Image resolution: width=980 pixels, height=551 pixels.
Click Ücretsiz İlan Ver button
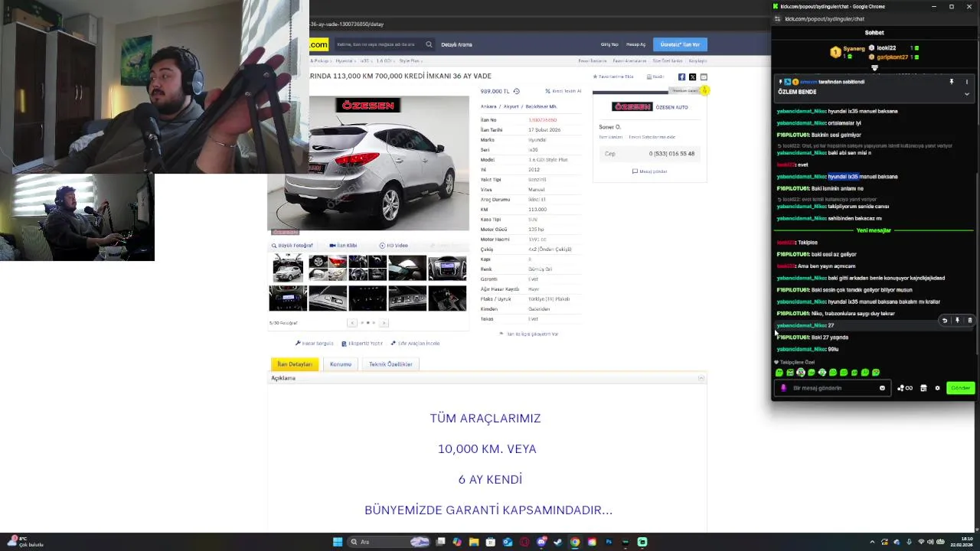click(x=680, y=44)
